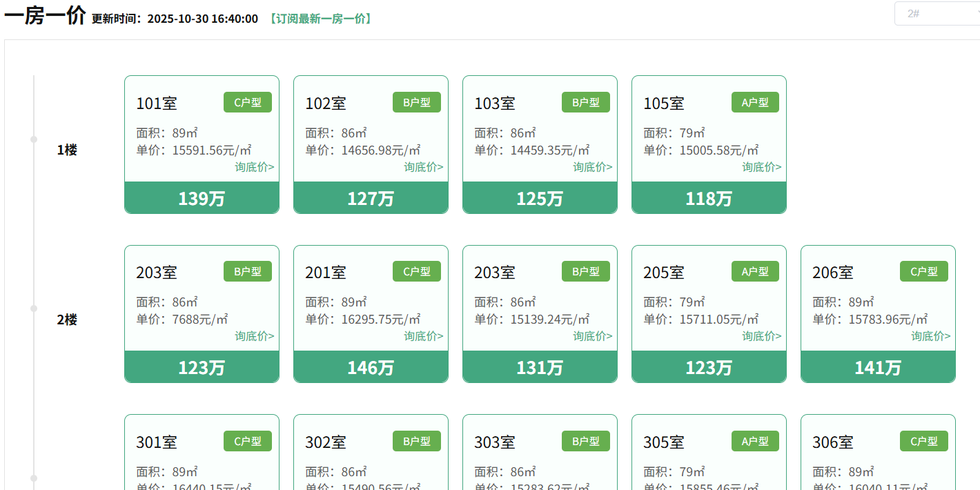Open the 301室 room card title
The image size is (980, 490).
point(157,442)
